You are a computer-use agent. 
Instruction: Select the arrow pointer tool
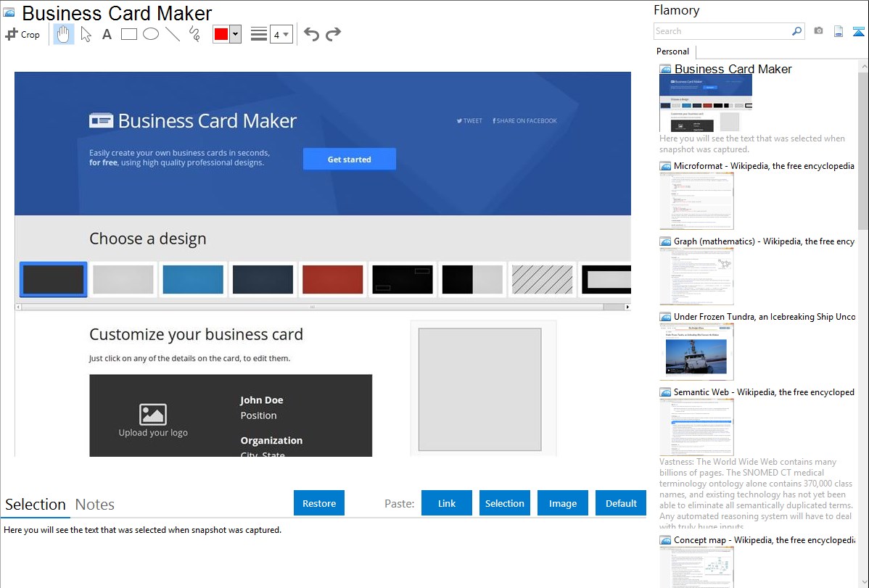click(86, 34)
